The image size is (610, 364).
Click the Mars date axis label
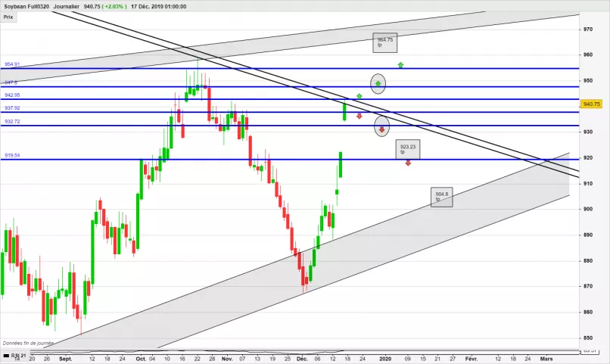pyautogui.click(x=546, y=359)
